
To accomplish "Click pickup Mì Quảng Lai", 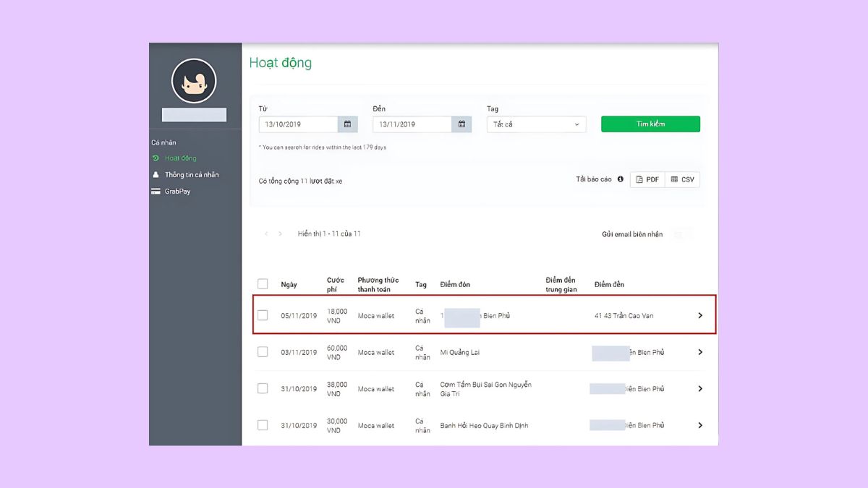I will (x=460, y=352).
